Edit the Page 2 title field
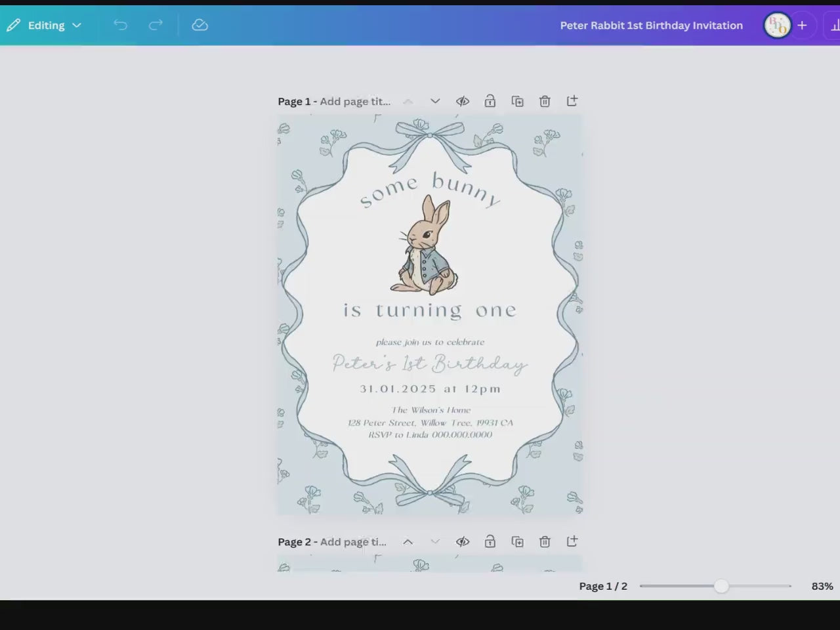Screen dimensions: 840x630 point(353,541)
